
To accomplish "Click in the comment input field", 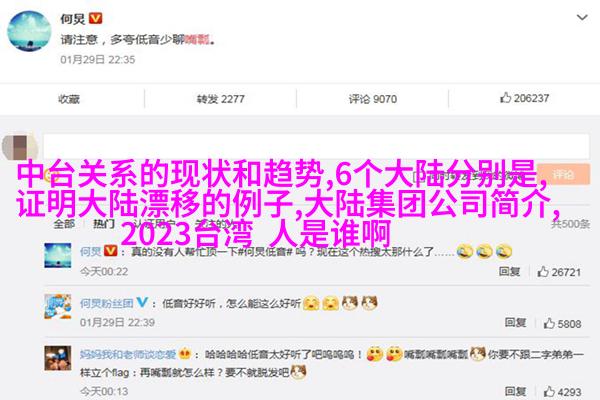I will tap(316, 146).
